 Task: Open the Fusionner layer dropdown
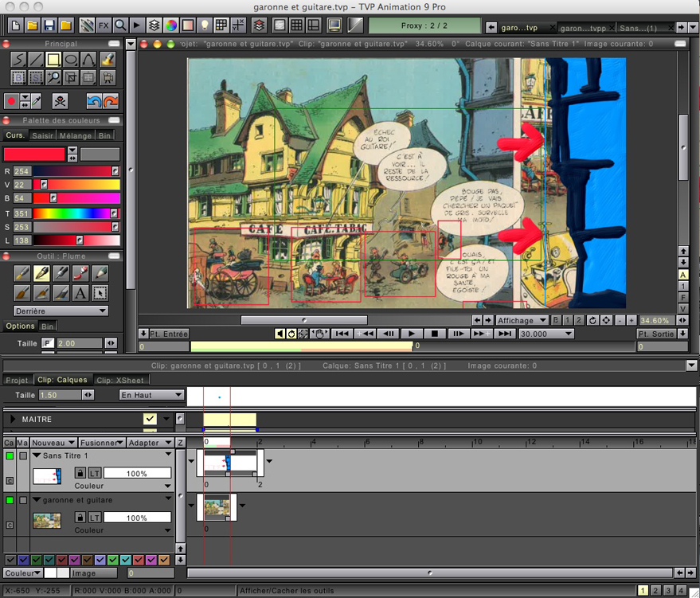point(101,443)
